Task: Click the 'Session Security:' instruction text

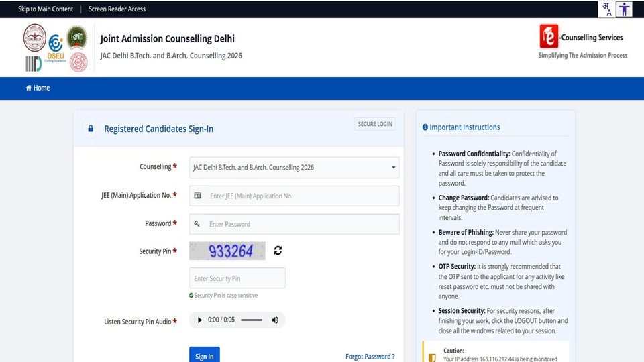Action: point(462,311)
